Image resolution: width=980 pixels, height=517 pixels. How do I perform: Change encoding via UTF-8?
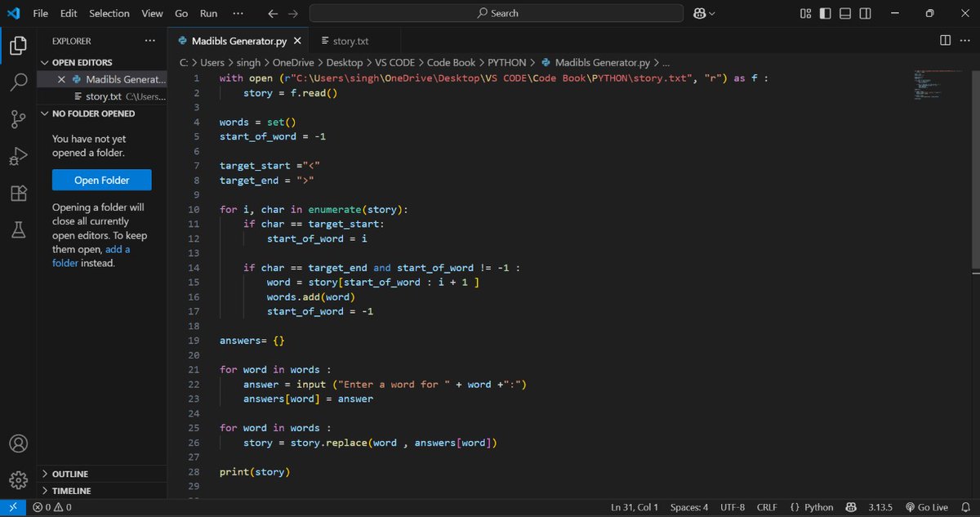[733, 507]
